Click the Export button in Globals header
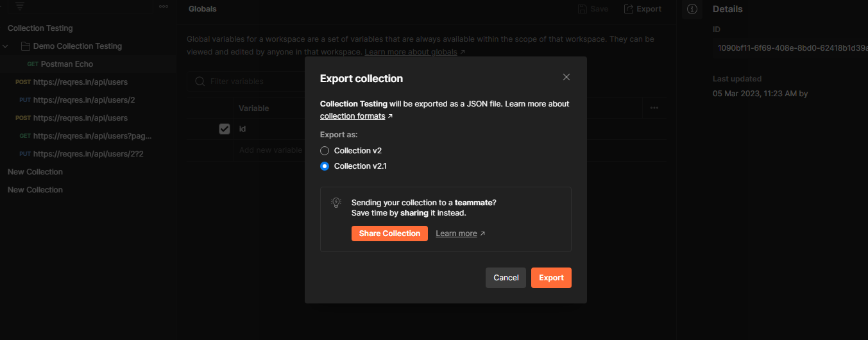 point(642,9)
